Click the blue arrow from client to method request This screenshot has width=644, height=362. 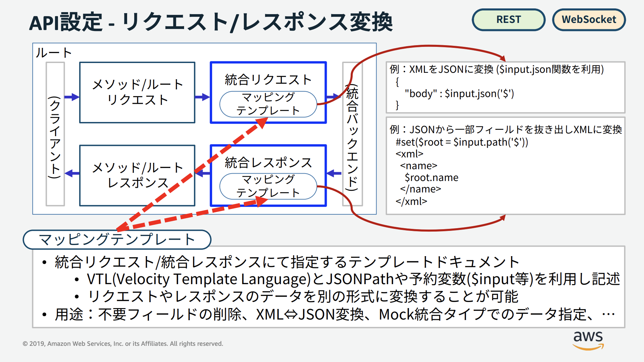71,97
